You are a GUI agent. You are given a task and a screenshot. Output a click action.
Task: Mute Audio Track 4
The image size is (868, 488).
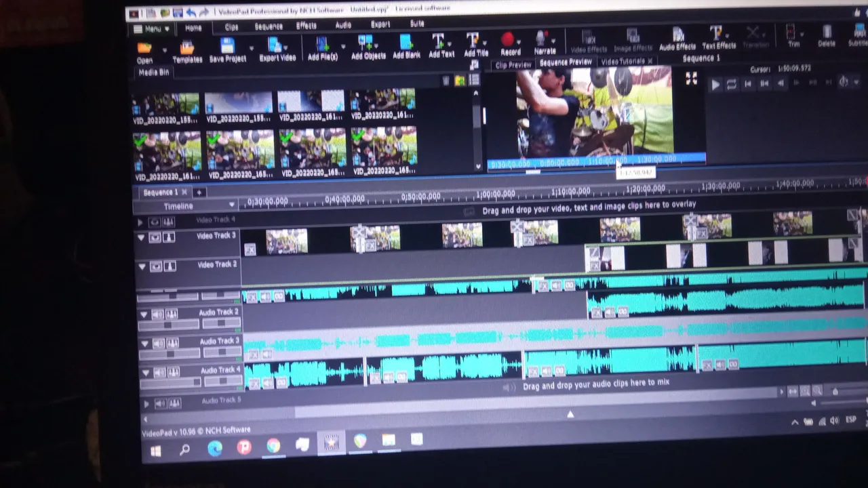(159, 372)
